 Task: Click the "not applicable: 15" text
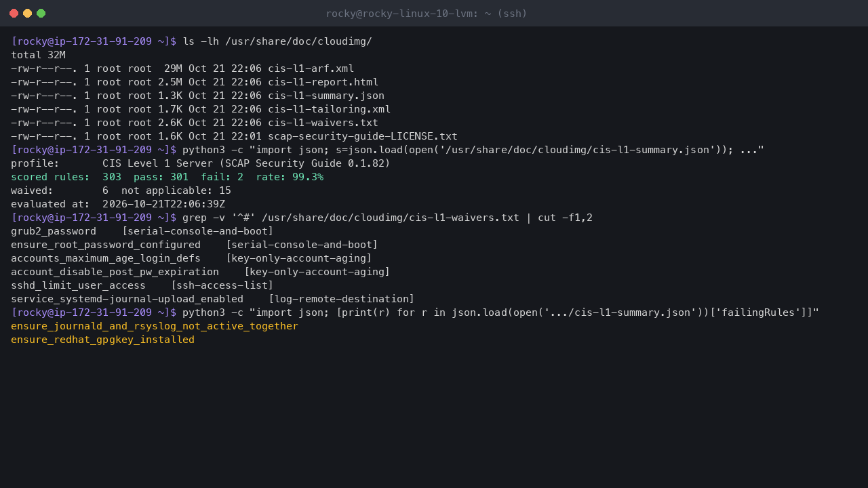point(176,190)
